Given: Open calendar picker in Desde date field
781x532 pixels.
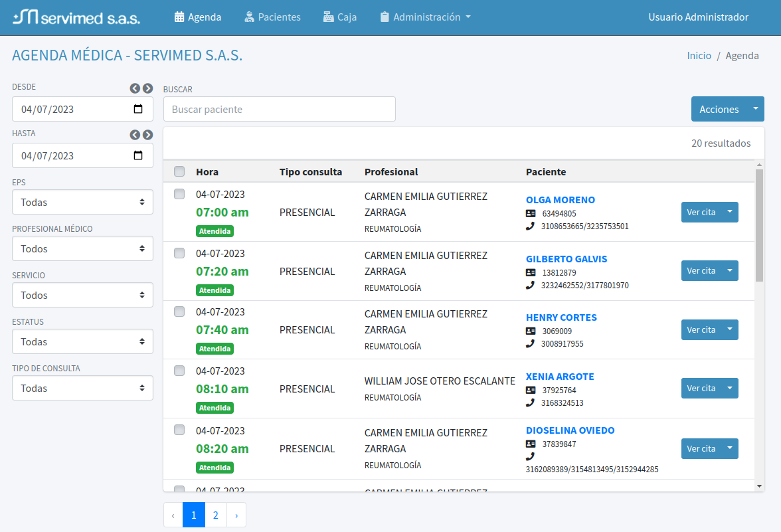Looking at the screenshot, I should coord(138,110).
